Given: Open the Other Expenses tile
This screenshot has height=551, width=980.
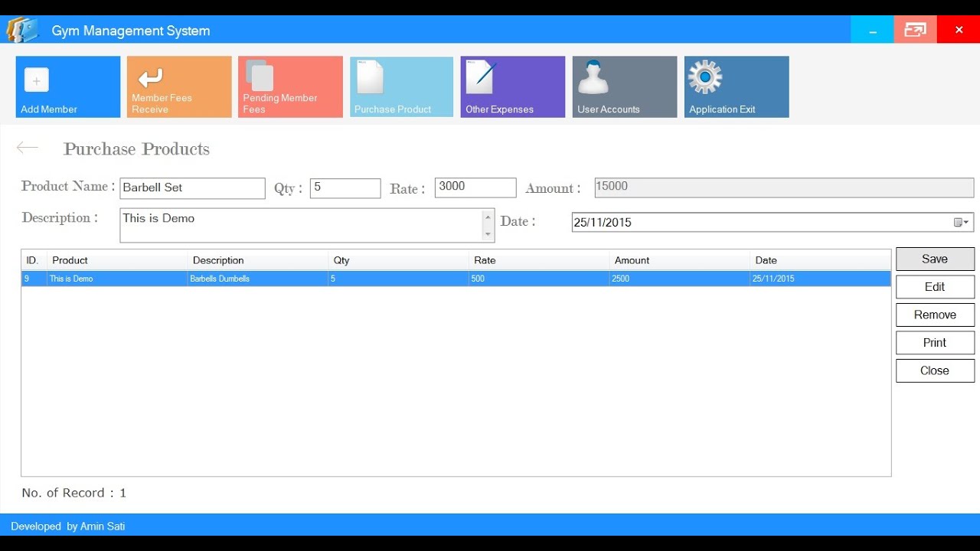Looking at the screenshot, I should pyautogui.click(x=513, y=86).
